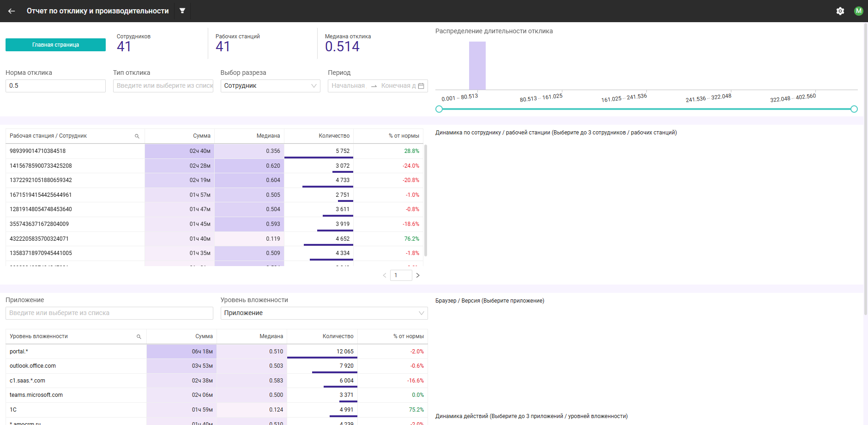The image size is (868, 425).
Task: Select the 1C application row
Action: (217, 410)
